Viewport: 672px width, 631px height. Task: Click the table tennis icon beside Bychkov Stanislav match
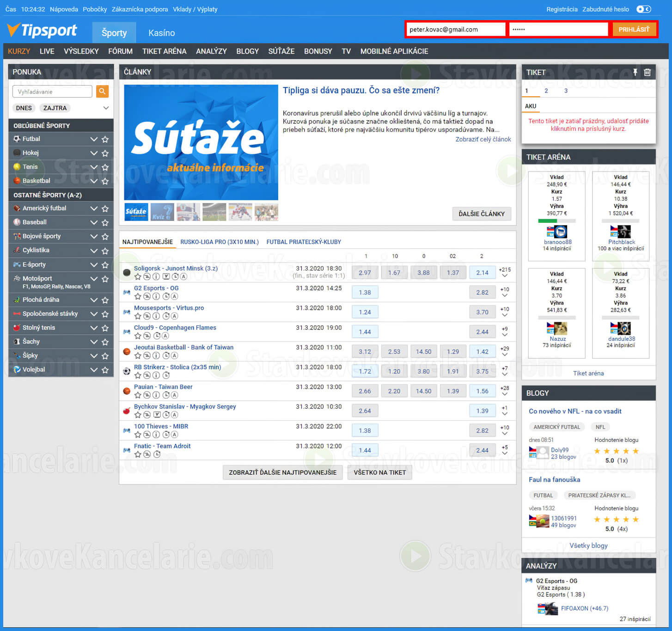pos(127,410)
